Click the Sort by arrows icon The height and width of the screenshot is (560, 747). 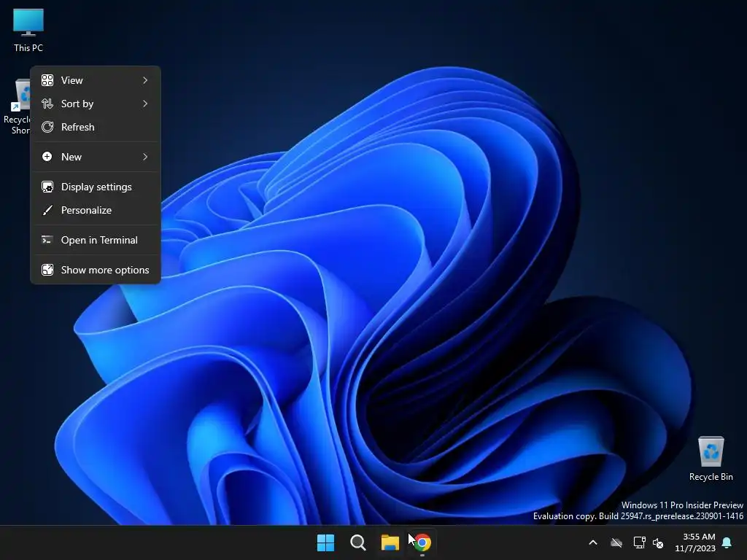click(47, 104)
